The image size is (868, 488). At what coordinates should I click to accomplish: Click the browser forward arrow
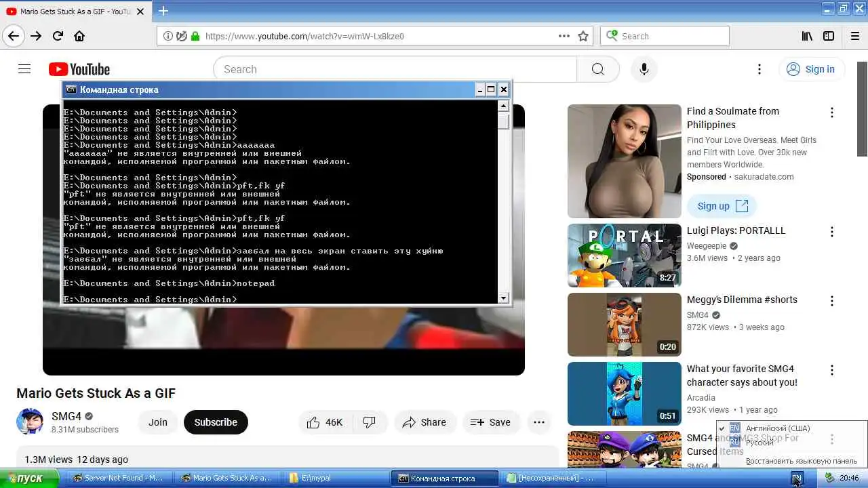[36, 36]
